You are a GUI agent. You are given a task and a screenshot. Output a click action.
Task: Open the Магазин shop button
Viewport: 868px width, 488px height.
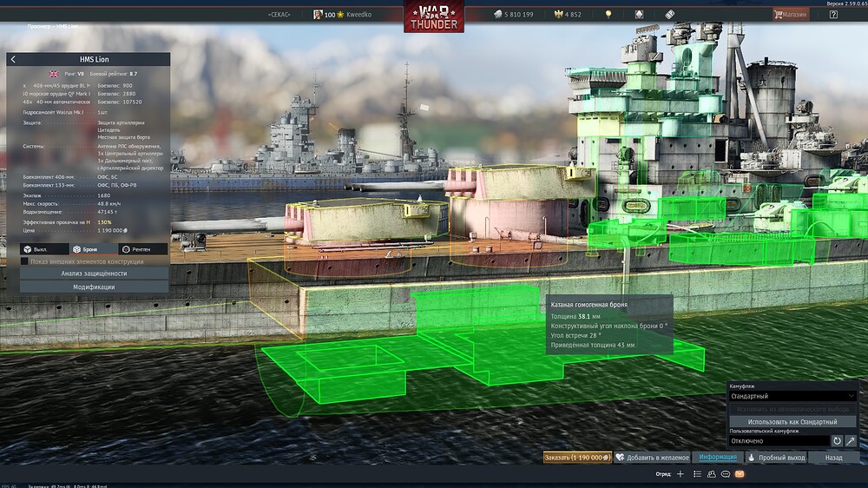tap(791, 15)
